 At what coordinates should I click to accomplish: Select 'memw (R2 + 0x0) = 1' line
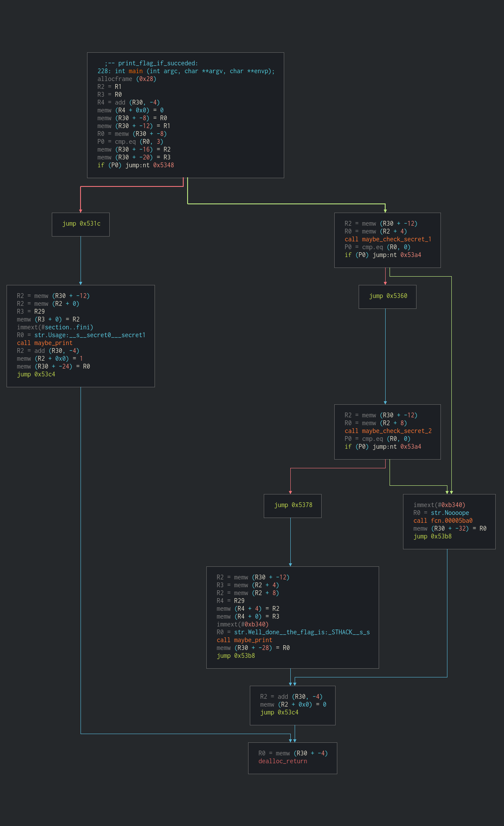point(50,359)
